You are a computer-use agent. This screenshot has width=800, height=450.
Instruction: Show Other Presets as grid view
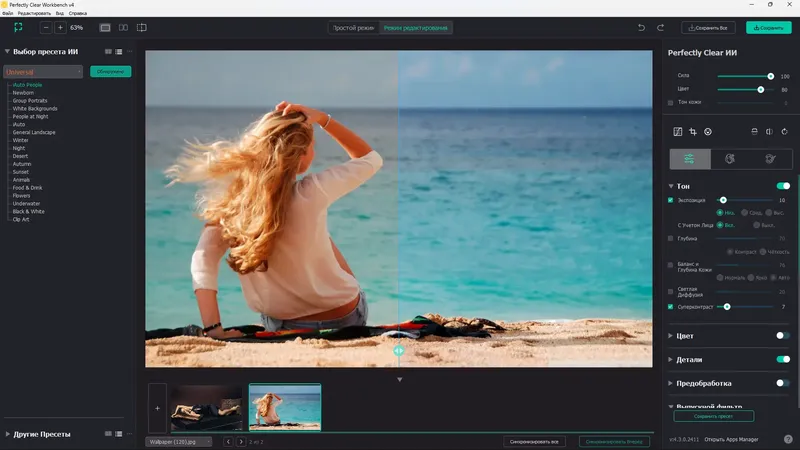108,434
